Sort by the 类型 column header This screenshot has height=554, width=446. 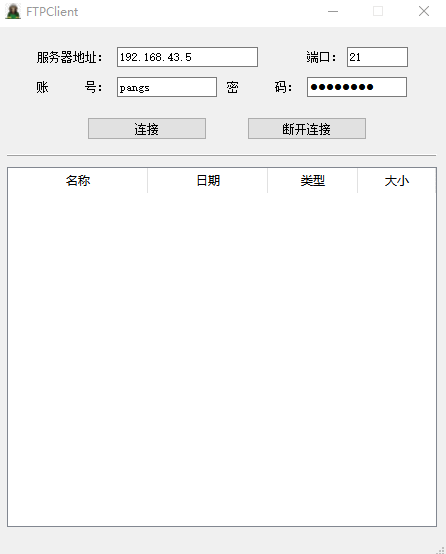[x=312, y=181]
